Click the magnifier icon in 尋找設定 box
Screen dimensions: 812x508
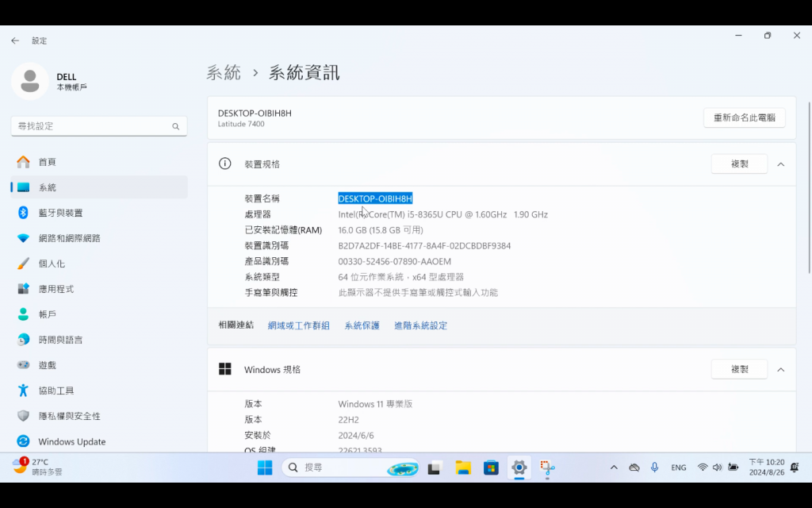click(x=175, y=126)
